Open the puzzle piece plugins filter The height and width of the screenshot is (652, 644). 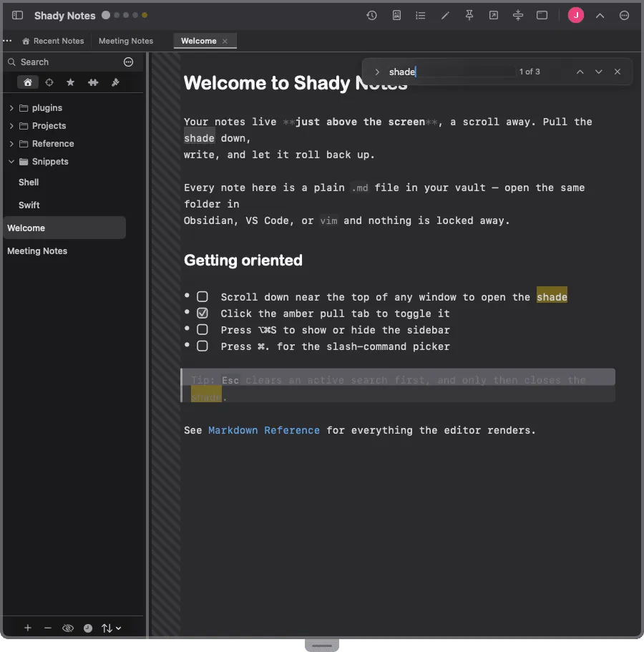93,82
